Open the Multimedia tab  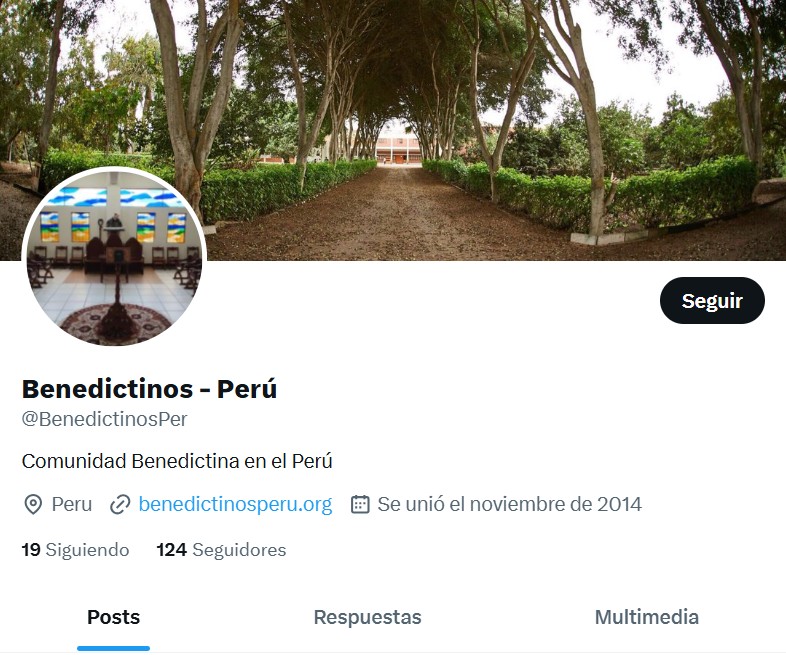[x=647, y=617]
